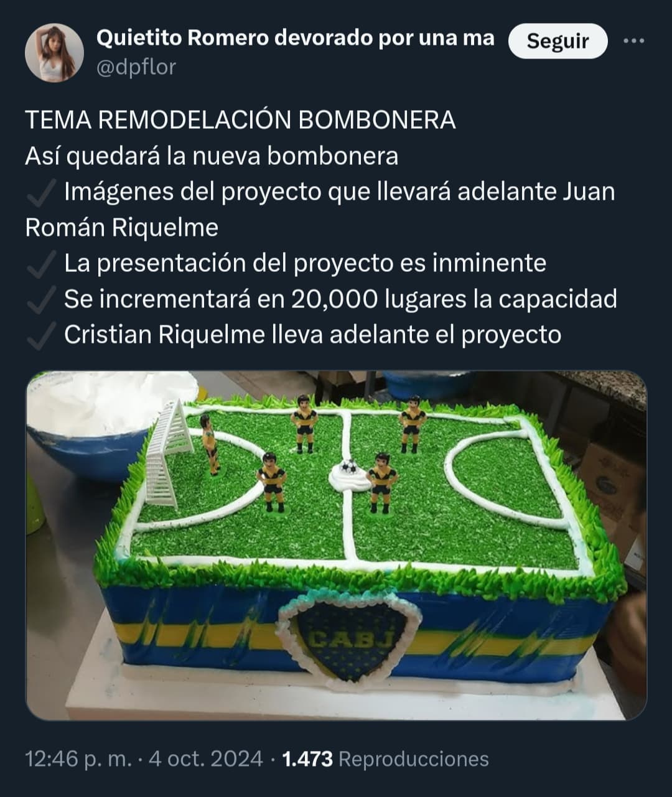Click the text mentioning 20,000 lugares
Screen dimensions: 672x797
[x=340, y=299]
